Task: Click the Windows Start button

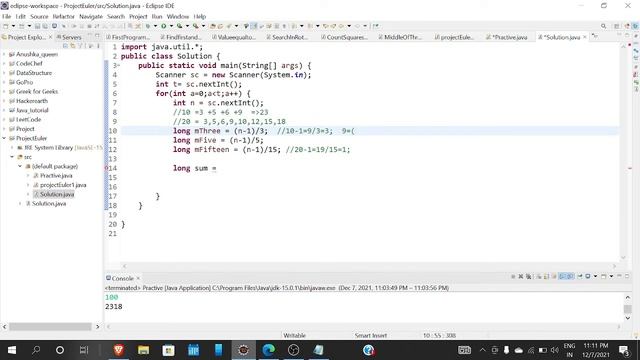Action: 12,350
